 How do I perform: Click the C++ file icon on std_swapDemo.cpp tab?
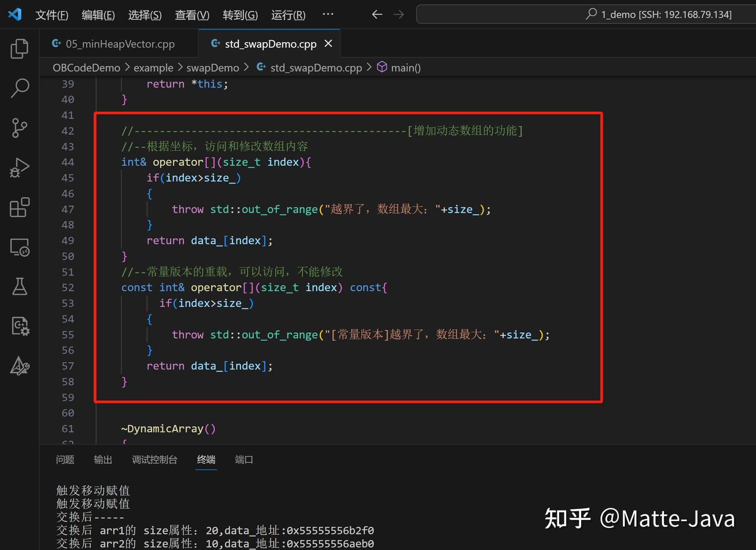click(x=215, y=44)
